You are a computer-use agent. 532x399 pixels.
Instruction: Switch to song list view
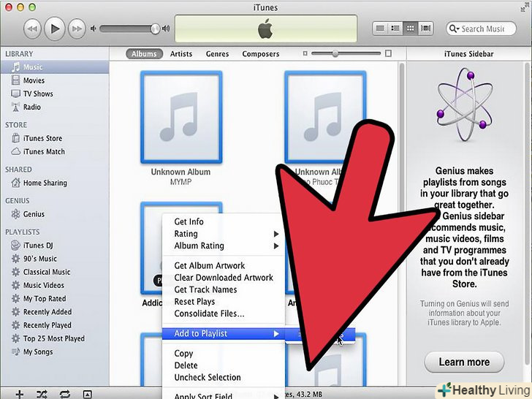380,28
